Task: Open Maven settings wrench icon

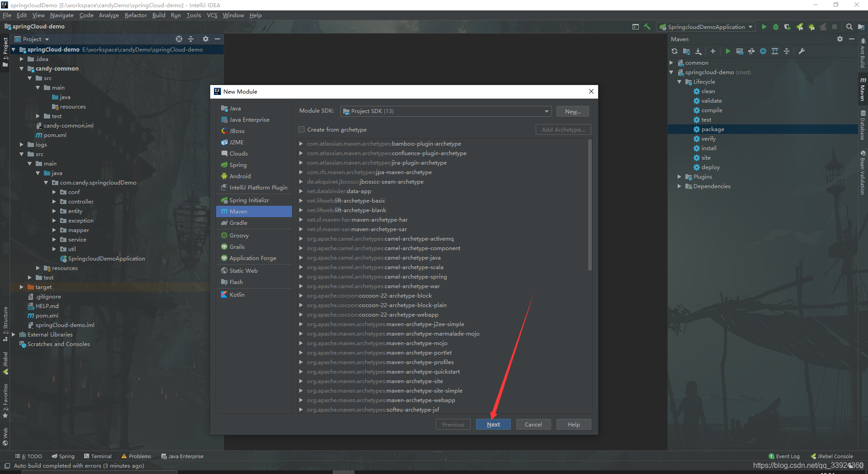Action: click(x=802, y=51)
